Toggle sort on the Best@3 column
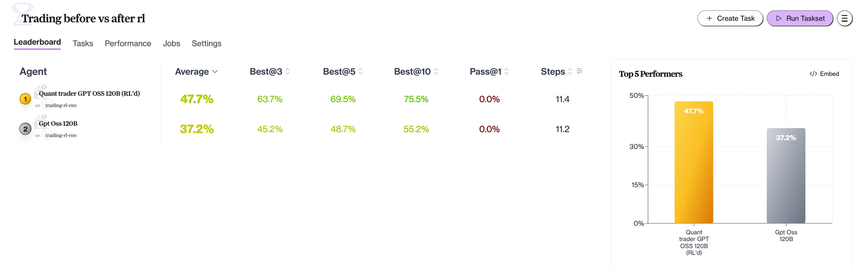The image size is (868, 268). [287, 72]
